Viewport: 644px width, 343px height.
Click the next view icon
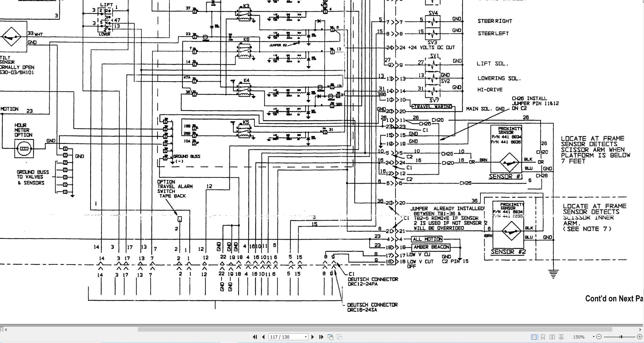(339, 337)
